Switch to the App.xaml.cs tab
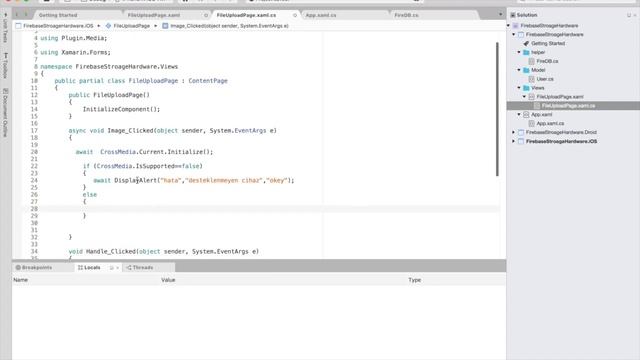 point(321,15)
